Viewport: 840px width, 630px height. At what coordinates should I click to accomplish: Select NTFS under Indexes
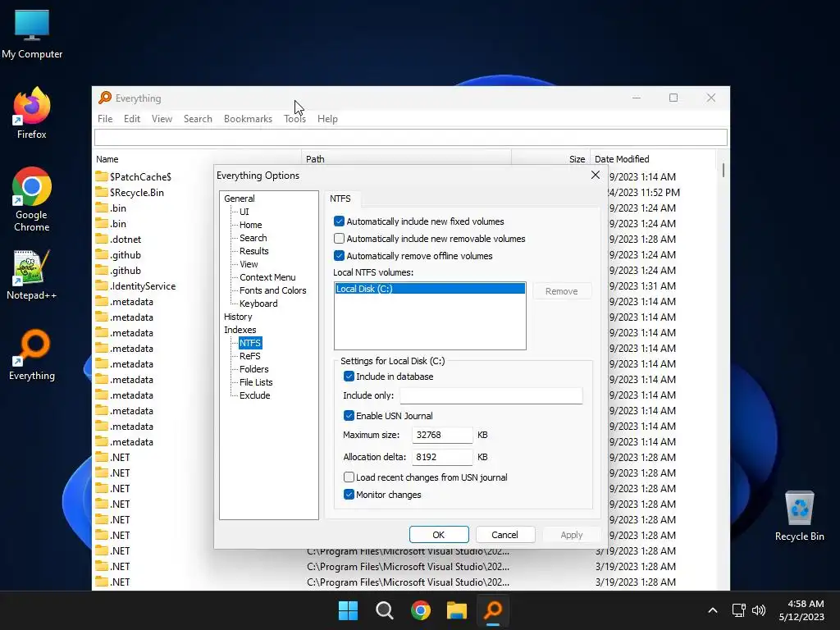tap(250, 343)
